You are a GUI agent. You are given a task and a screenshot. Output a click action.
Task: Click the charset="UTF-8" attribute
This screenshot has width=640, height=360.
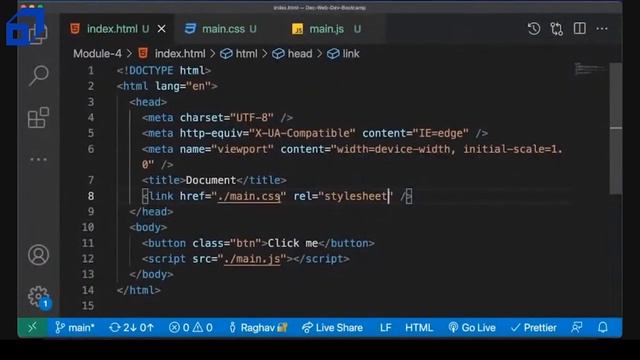click(227, 118)
